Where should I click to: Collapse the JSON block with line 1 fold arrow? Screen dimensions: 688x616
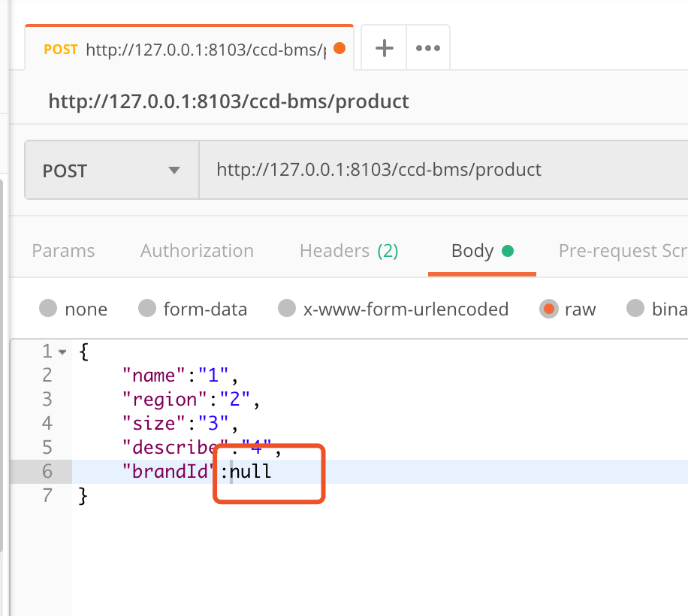coord(62,352)
